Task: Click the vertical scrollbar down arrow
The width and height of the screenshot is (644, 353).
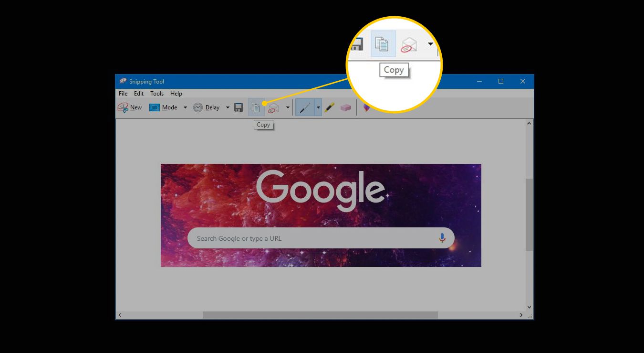Action: pyautogui.click(x=529, y=307)
